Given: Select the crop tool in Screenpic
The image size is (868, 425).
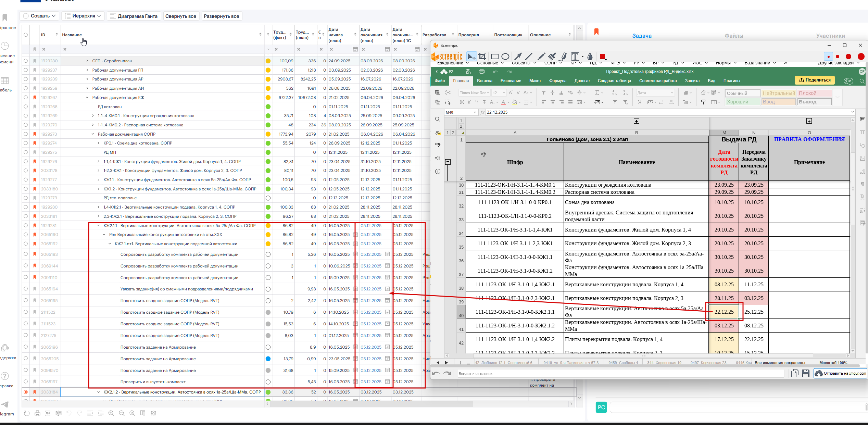Looking at the screenshot, I should tap(482, 57).
